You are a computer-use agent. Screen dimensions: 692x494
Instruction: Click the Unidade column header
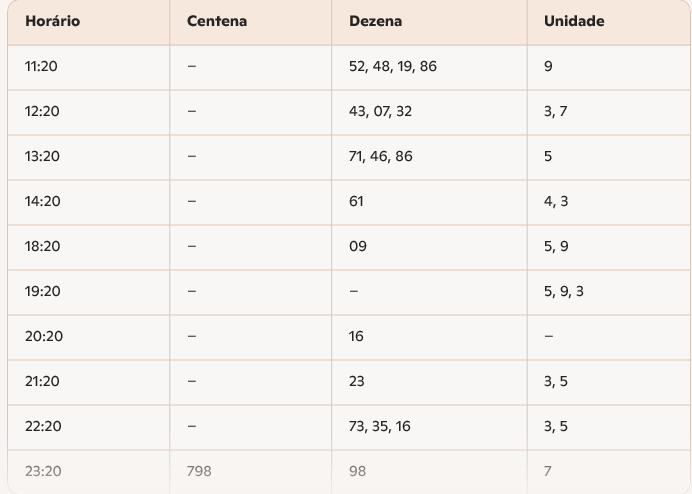pyautogui.click(x=574, y=21)
